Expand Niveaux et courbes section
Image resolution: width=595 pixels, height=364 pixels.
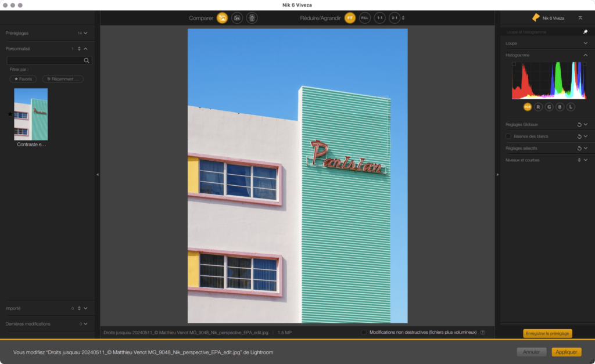pyautogui.click(x=586, y=160)
